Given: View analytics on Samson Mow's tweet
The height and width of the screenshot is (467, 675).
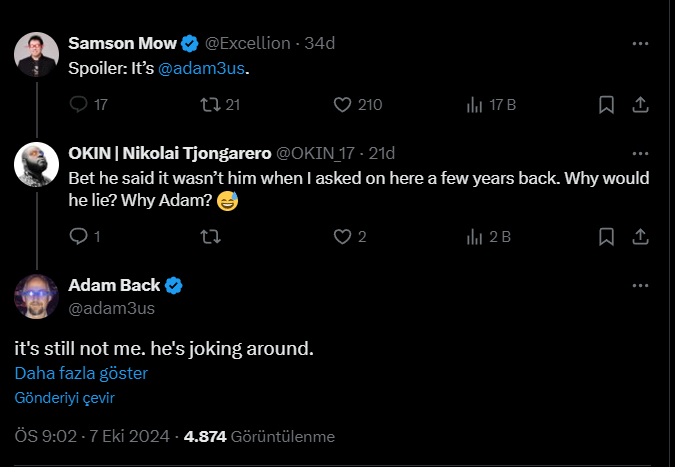Looking at the screenshot, I should [476, 104].
